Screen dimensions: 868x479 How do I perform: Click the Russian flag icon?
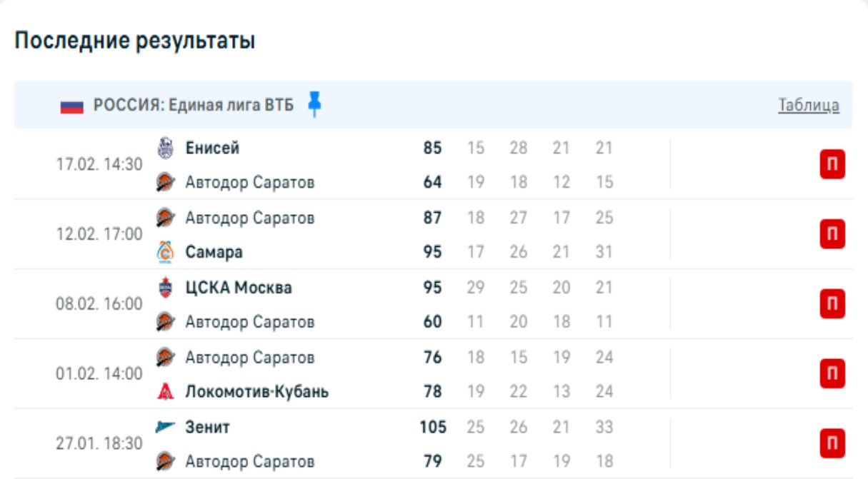tap(72, 106)
